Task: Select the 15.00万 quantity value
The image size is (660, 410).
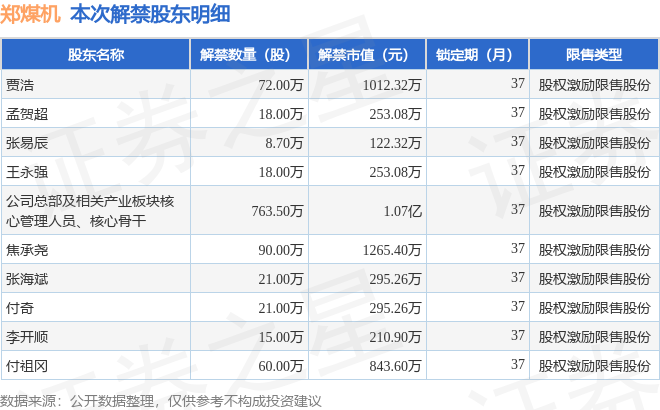Action: tap(281, 337)
